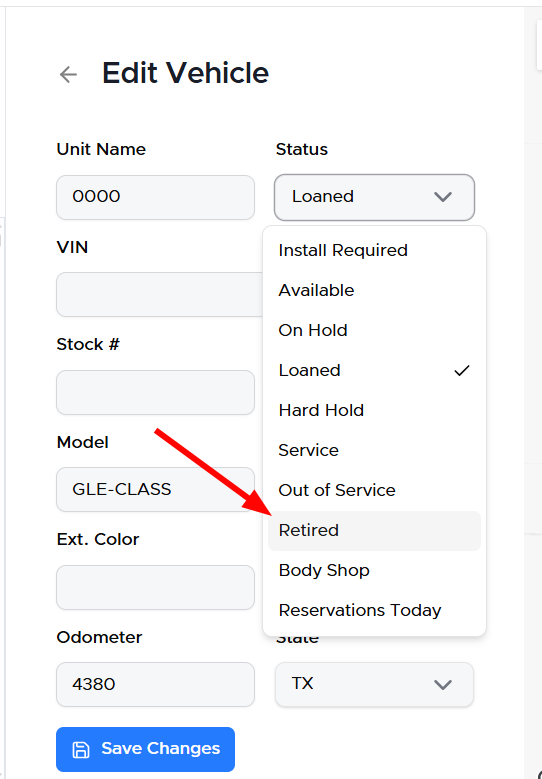Click the empty Stock # input field
The height and width of the screenshot is (779, 542).
tap(155, 392)
